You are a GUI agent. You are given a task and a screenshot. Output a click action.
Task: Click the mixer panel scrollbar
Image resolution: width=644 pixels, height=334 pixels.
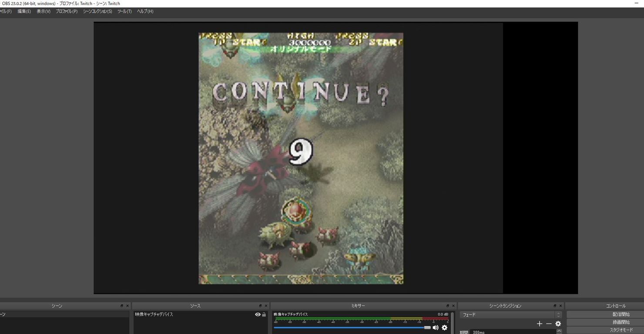point(453,322)
